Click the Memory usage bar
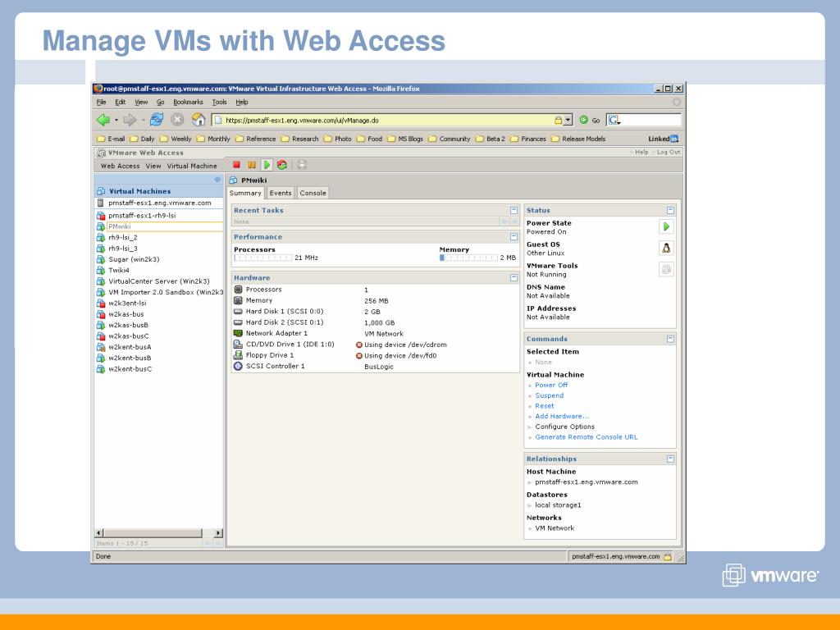The image size is (840, 630). (x=468, y=258)
